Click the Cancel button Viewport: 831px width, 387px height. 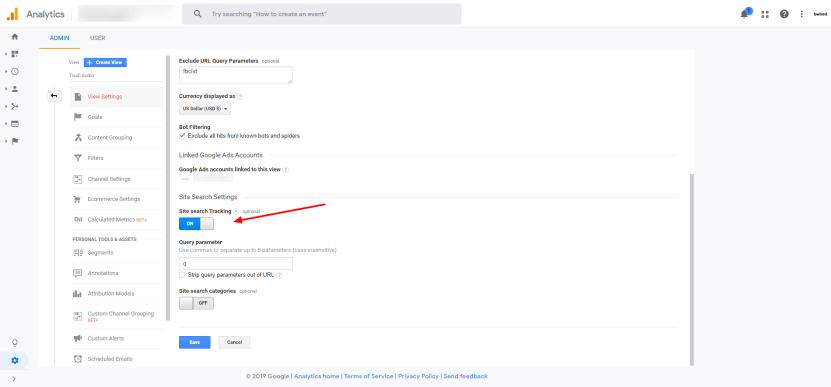(x=234, y=342)
